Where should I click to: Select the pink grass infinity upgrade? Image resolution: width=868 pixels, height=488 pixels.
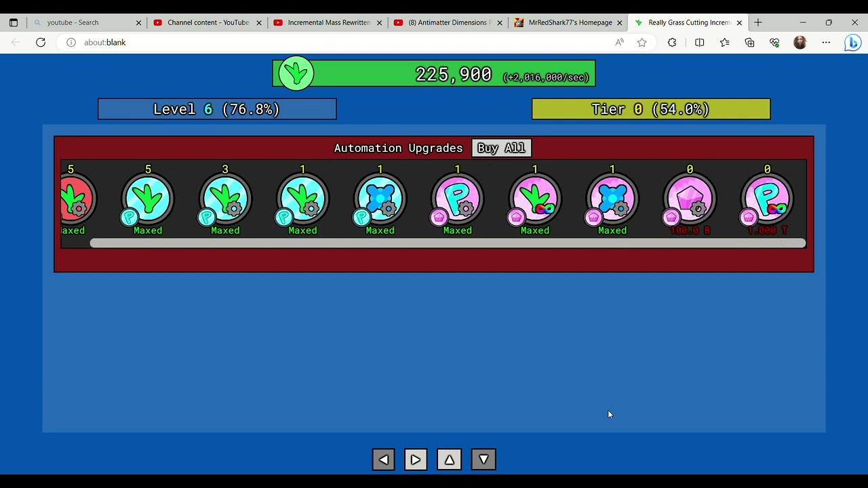[534, 199]
